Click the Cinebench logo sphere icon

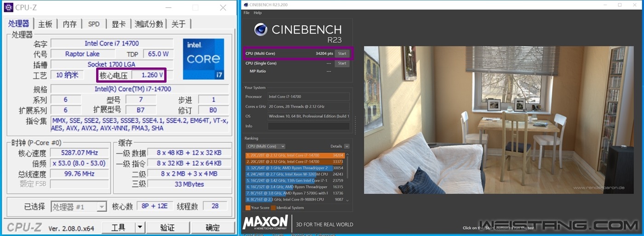[x=261, y=30]
